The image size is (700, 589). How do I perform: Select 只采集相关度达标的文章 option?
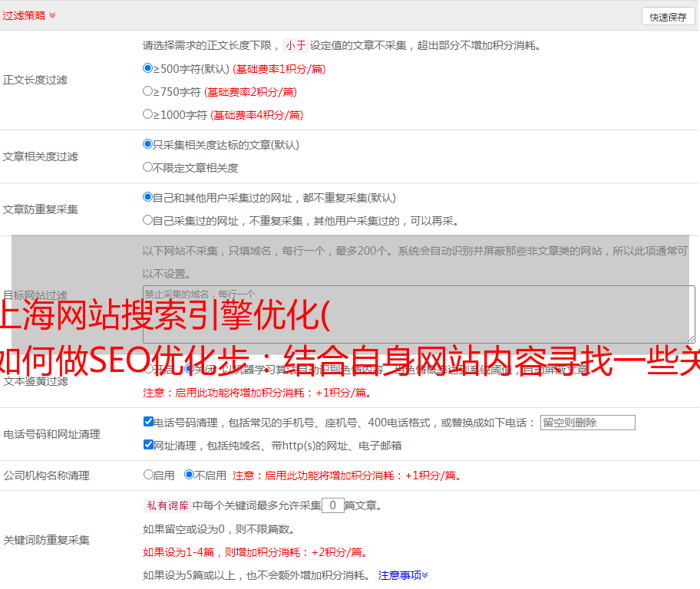(x=148, y=144)
